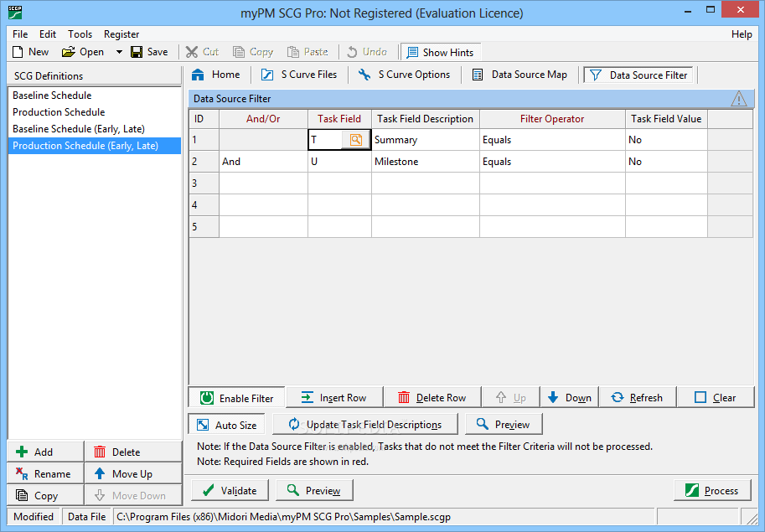Click the myPM SCG Pro title bar app icon
This screenshot has width=765, height=532.
pos(15,13)
